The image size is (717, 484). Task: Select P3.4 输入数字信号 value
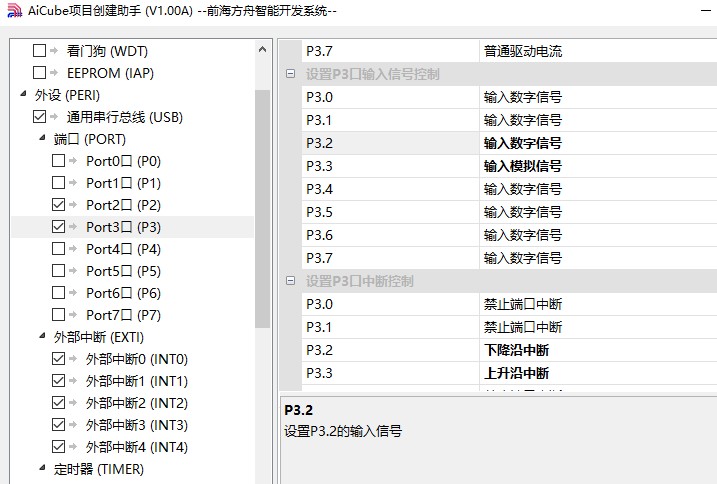coord(598,189)
